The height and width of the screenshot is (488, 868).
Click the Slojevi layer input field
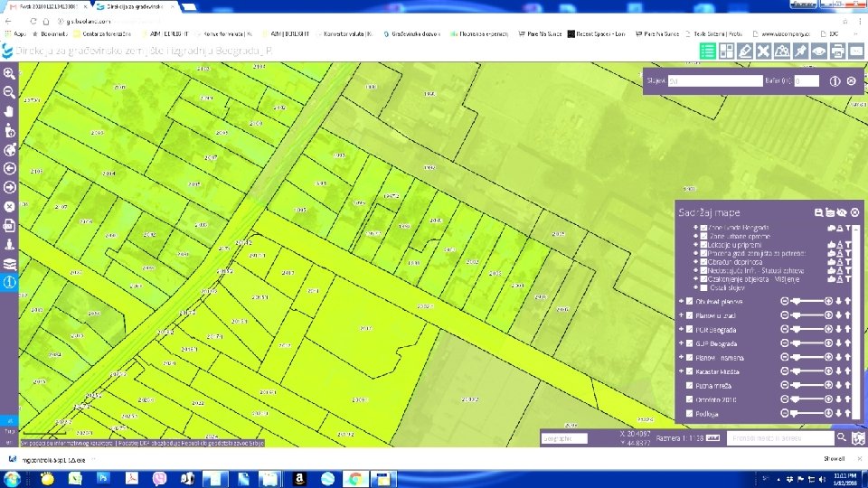(x=714, y=81)
